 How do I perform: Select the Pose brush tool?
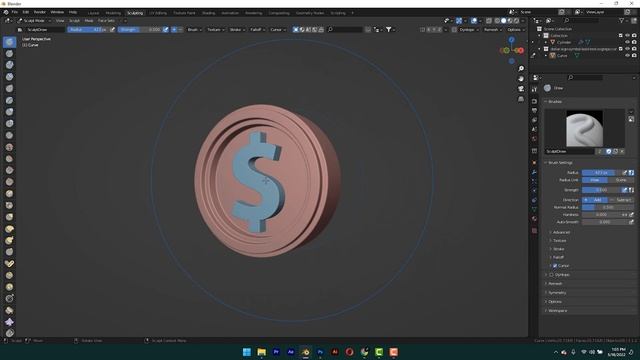tap(9, 264)
